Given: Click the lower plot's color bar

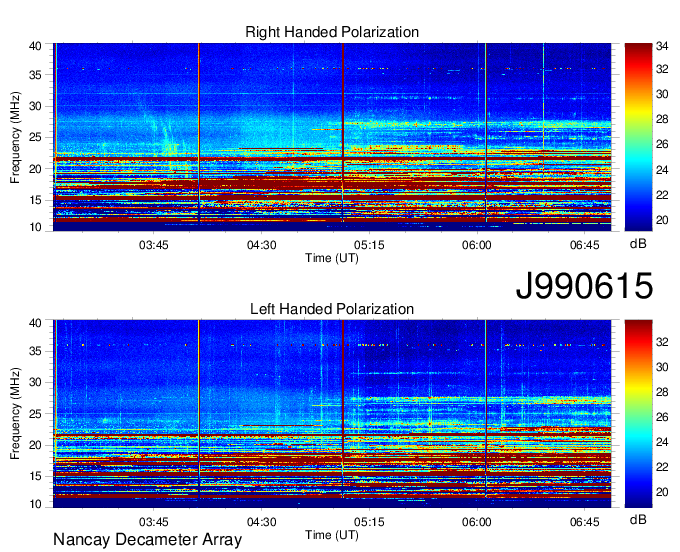Looking at the screenshot, I should (x=638, y=414).
